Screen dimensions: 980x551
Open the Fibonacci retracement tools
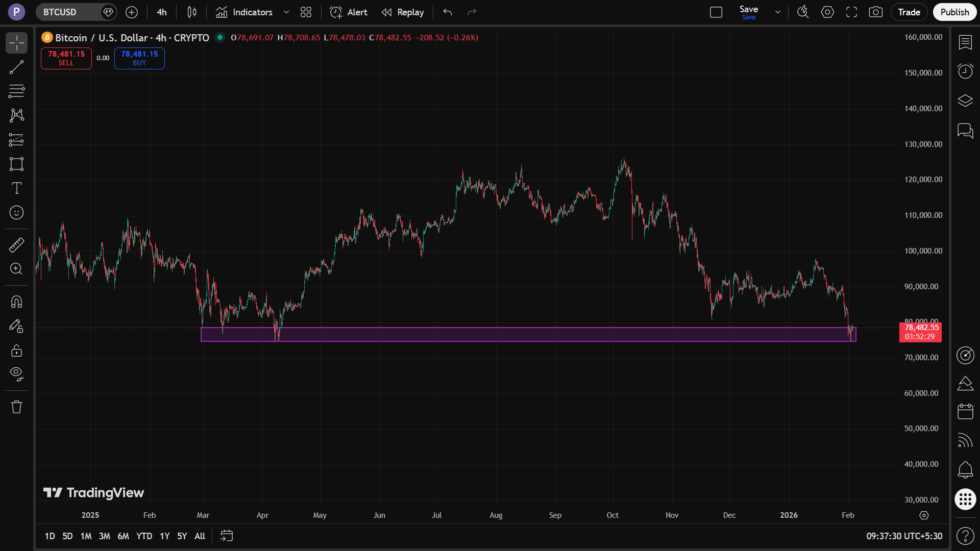click(x=16, y=91)
